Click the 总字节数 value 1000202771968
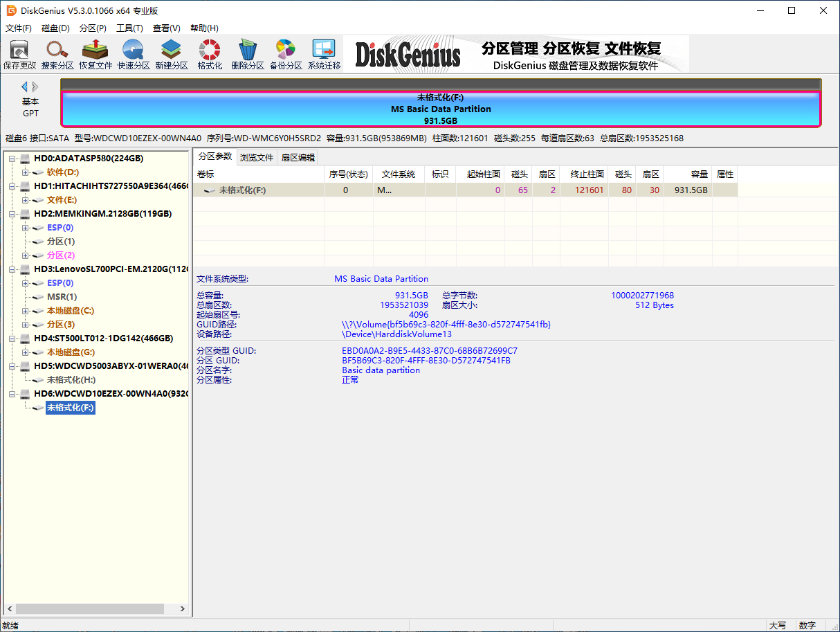The width and height of the screenshot is (840, 632). [x=642, y=296]
